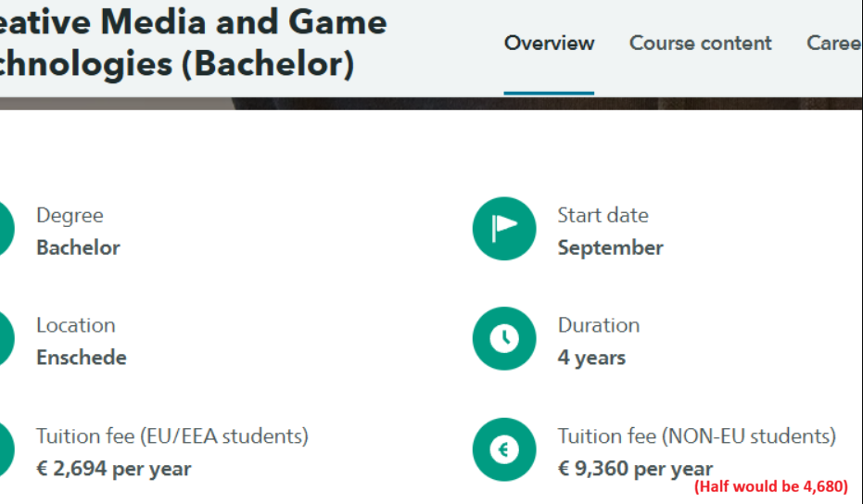Switch to the Overview tab
863x504 pixels.
549,44
